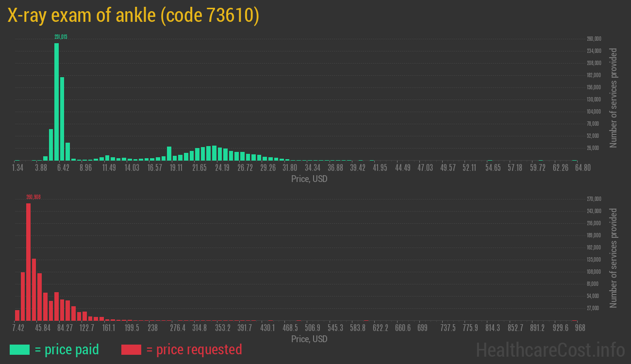Open the HealthcareCost.info watermark link
The height and width of the screenshot is (364, 631).
[x=550, y=349]
